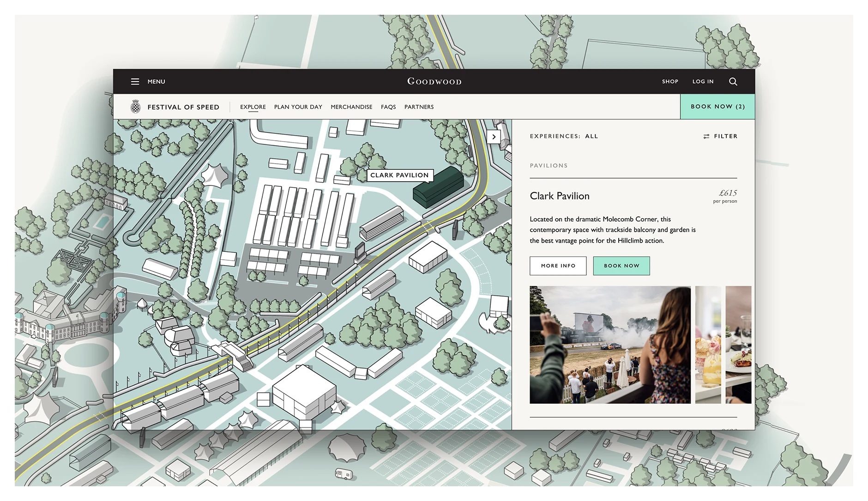
Task: Open the hillclimb spectators photo
Action: pos(610,345)
